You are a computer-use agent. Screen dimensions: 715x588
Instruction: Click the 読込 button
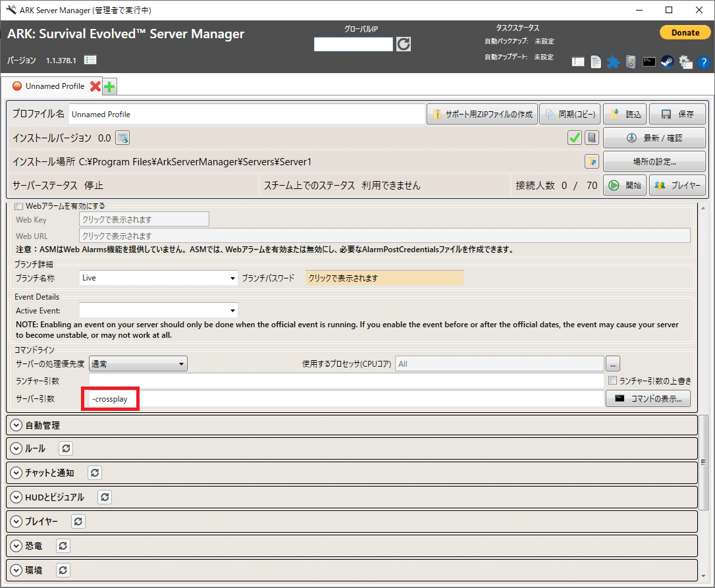coord(625,114)
